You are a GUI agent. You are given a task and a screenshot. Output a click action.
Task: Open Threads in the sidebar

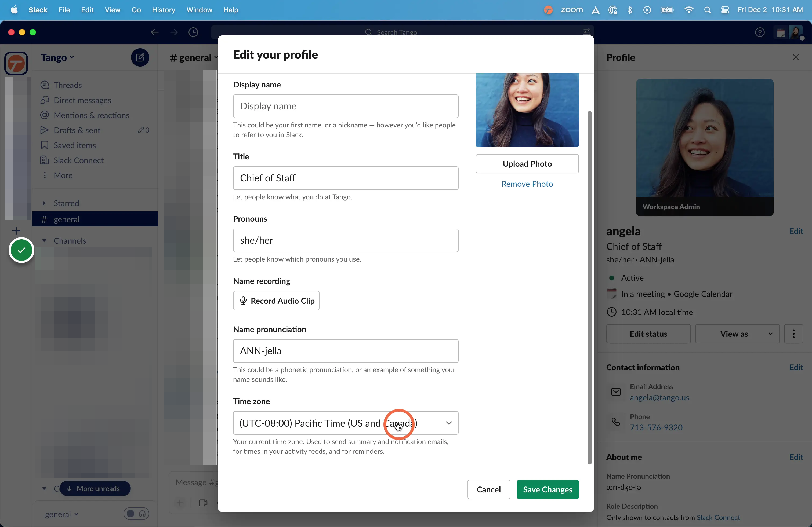pos(68,85)
